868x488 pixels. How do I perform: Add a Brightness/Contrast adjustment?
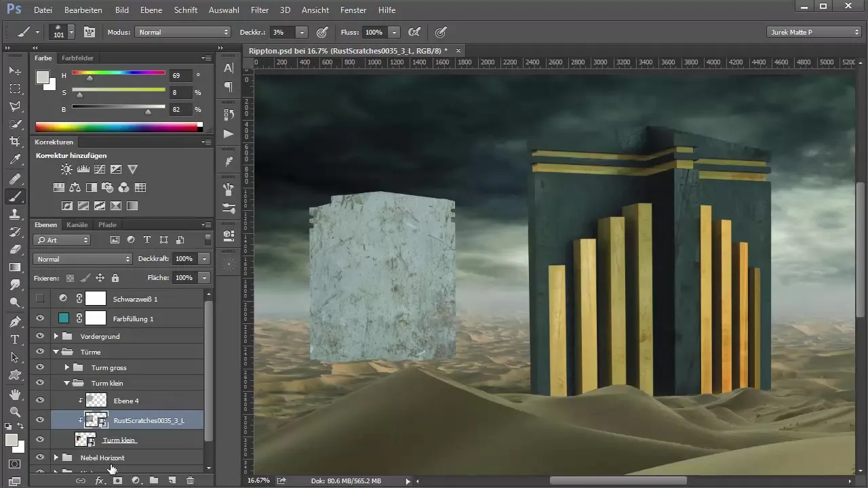[66, 169]
